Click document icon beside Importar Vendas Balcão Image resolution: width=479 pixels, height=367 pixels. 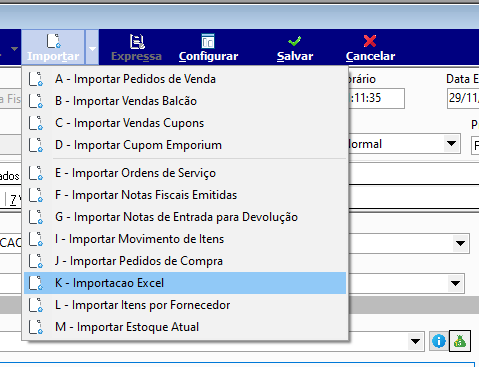(36, 101)
